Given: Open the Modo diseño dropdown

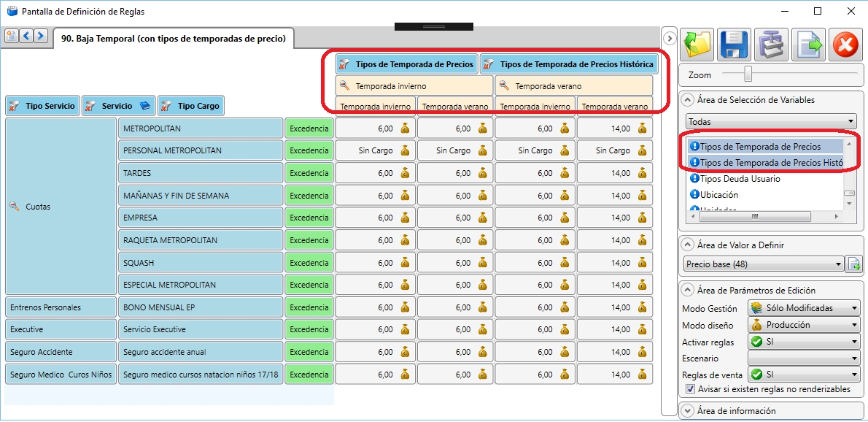Looking at the screenshot, I should [805, 325].
